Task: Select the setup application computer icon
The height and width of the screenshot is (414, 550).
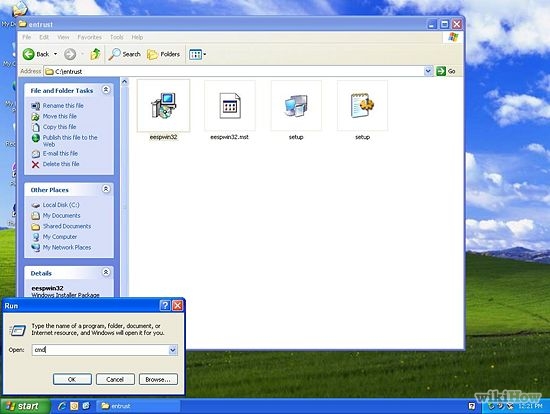Action: (296, 105)
